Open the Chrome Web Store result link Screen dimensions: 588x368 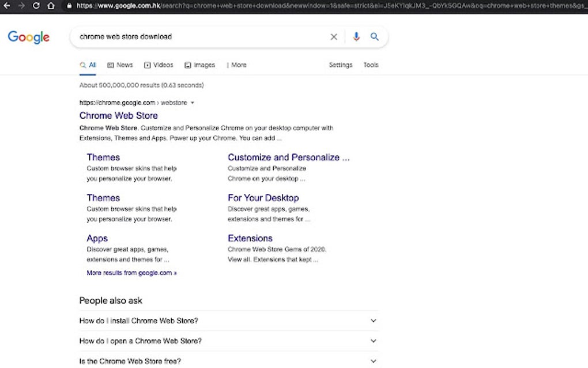tap(118, 115)
